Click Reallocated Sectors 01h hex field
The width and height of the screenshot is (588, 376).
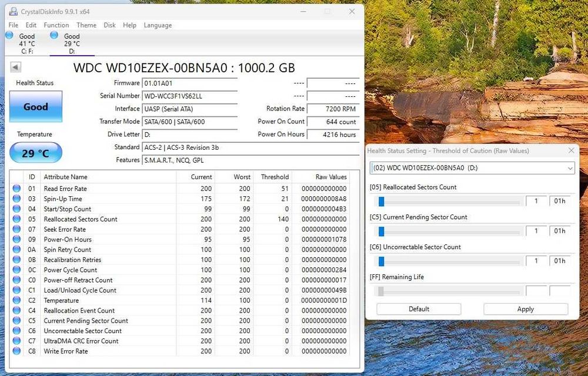(560, 201)
